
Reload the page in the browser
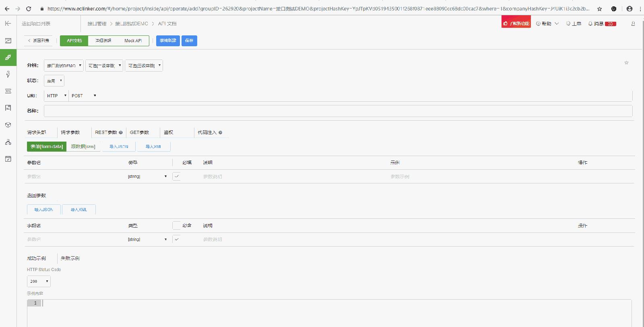29,8
